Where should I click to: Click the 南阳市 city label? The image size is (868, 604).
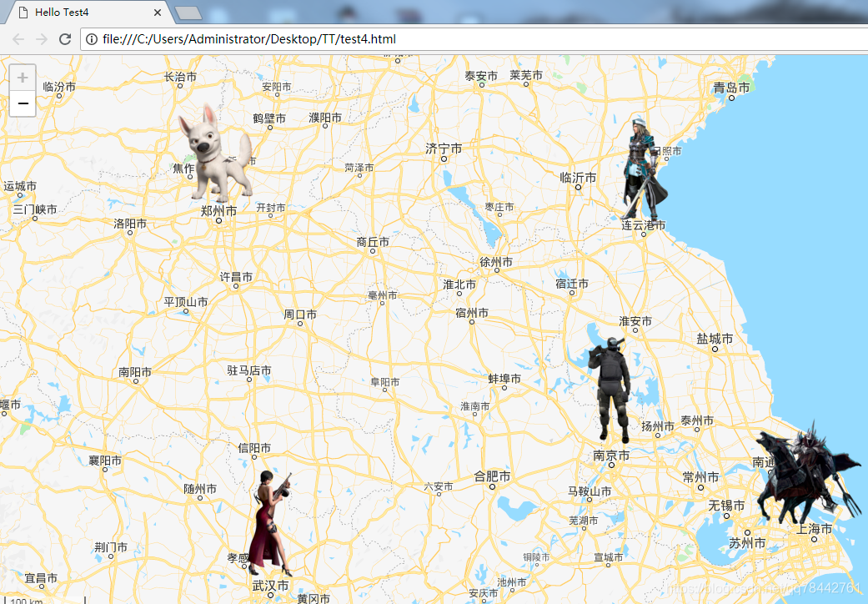pos(135,372)
